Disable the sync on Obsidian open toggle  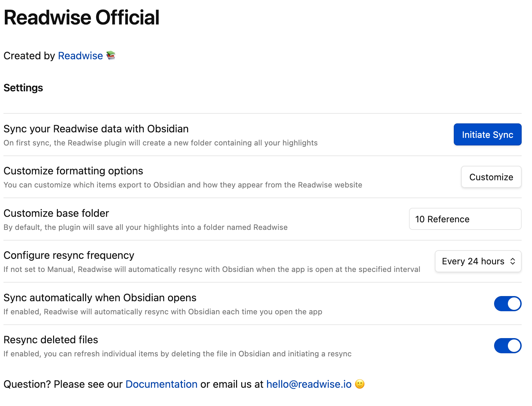point(508,304)
